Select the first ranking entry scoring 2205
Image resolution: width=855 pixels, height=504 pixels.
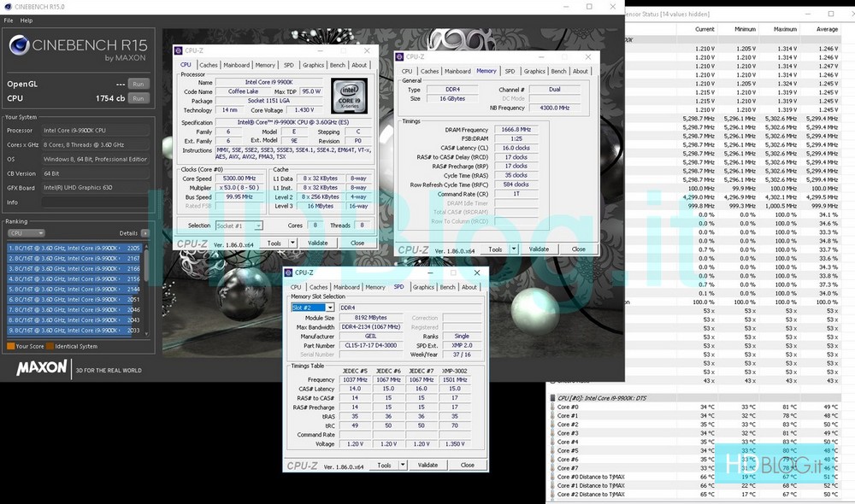tap(74, 248)
